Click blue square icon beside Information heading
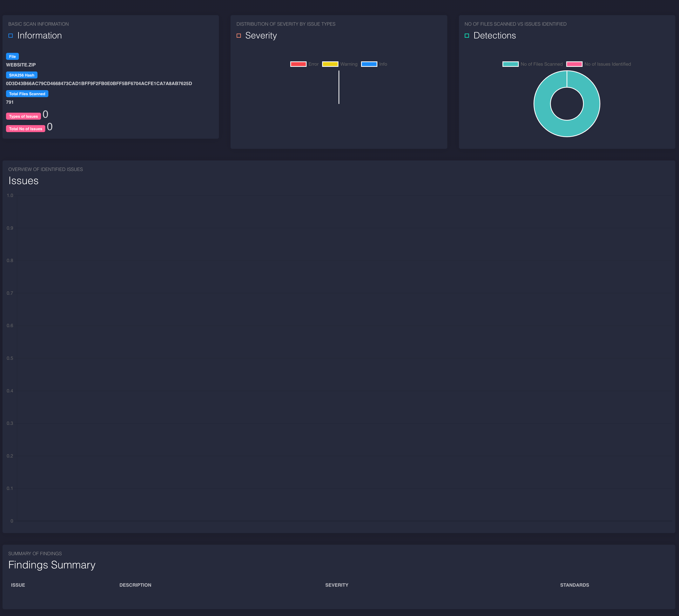Viewport: 679px width, 616px height. (10, 36)
